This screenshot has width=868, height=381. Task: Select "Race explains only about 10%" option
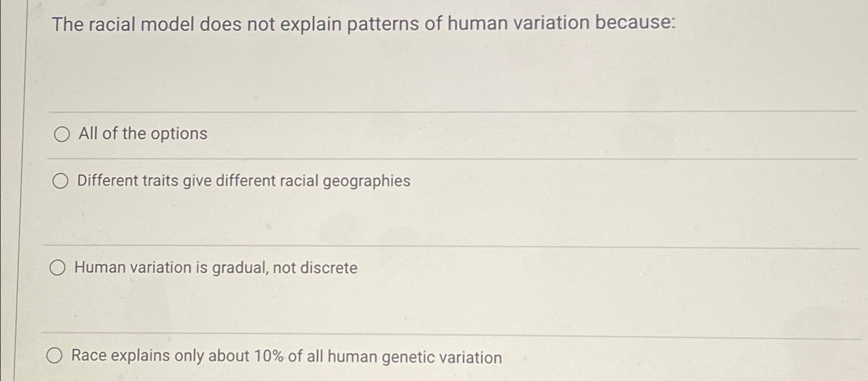pos(55,355)
